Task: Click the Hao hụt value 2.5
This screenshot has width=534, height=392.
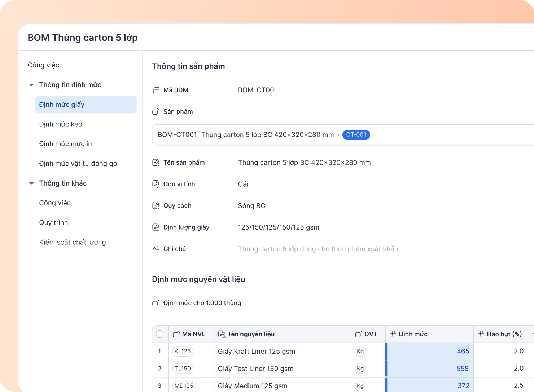Action: [518, 386]
